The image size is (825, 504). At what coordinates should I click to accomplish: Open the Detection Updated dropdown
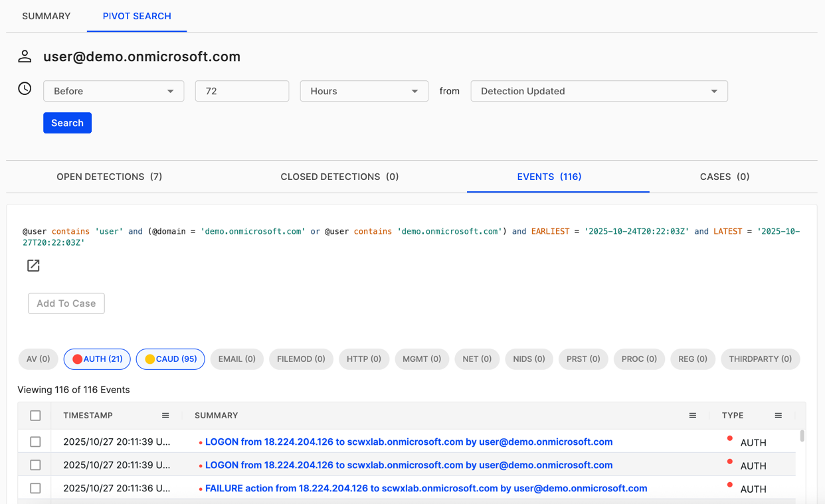click(599, 91)
